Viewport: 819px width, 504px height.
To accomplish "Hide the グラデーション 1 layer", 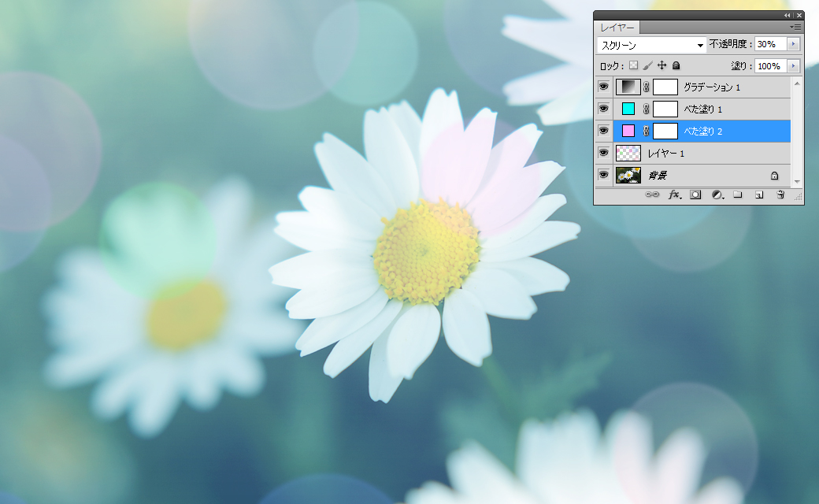I will pyautogui.click(x=603, y=87).
